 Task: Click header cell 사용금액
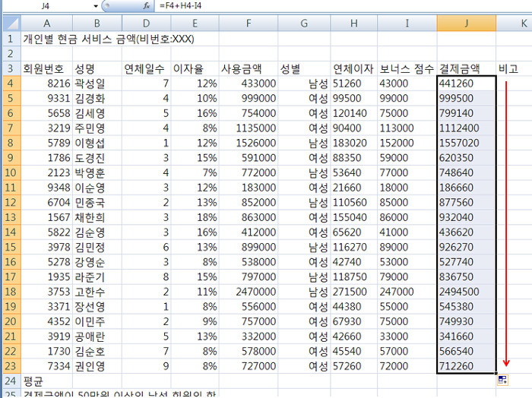tap(249, 69)
